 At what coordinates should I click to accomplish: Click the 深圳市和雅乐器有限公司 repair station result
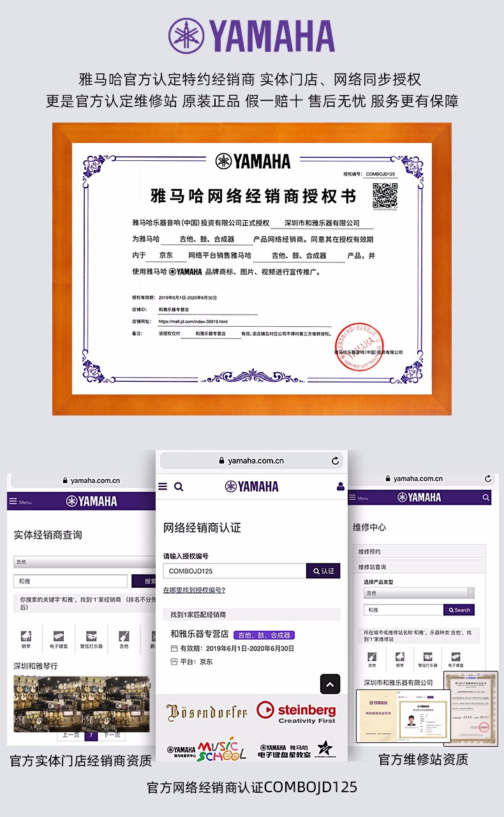[x=398, y=682]
